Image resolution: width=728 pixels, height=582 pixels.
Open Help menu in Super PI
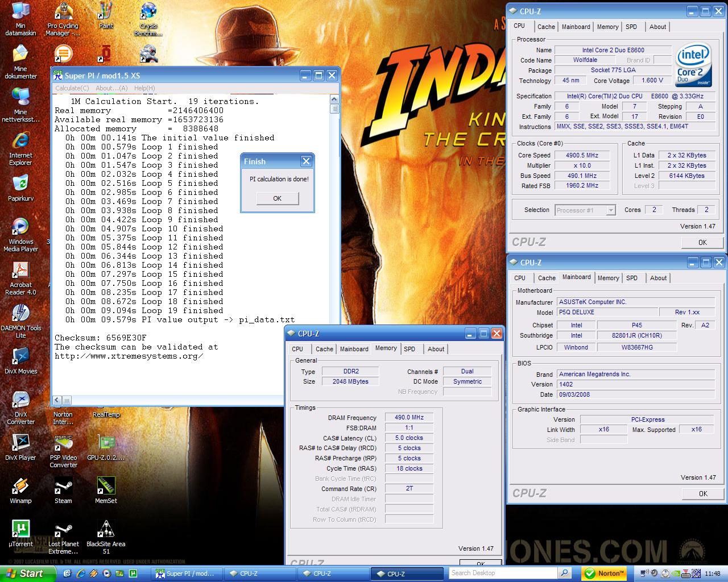[x=144, y=88]
